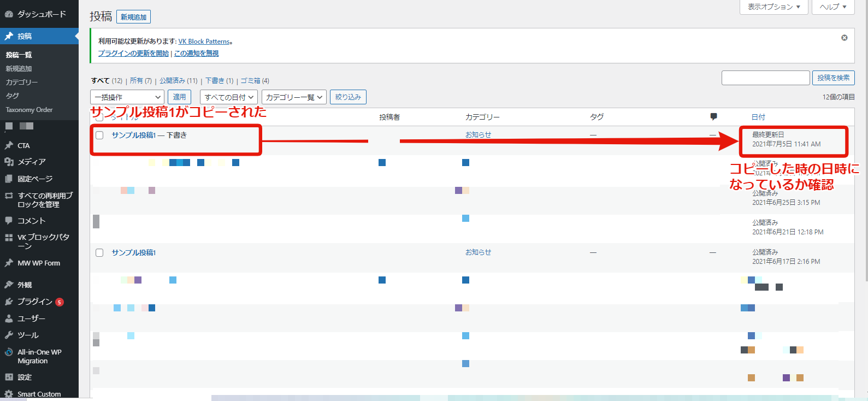868x401 pixels.
Task: Open the 設定 settings icon
Action: coord(9,377)
